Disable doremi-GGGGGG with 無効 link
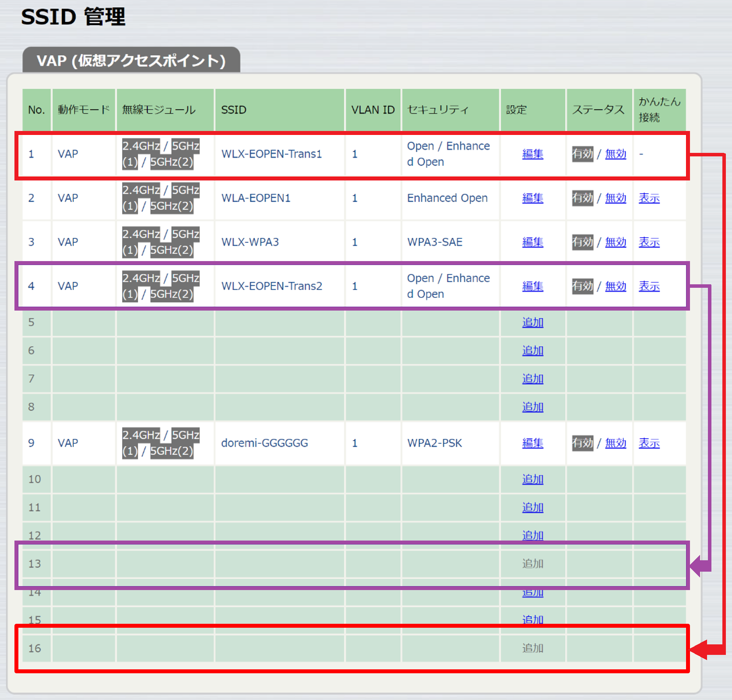732x700 pixels. (615, 443)
